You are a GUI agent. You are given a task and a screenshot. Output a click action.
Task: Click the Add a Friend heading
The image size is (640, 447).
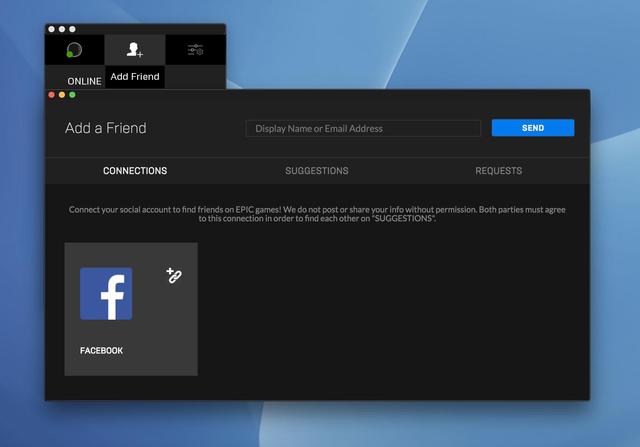106,128
